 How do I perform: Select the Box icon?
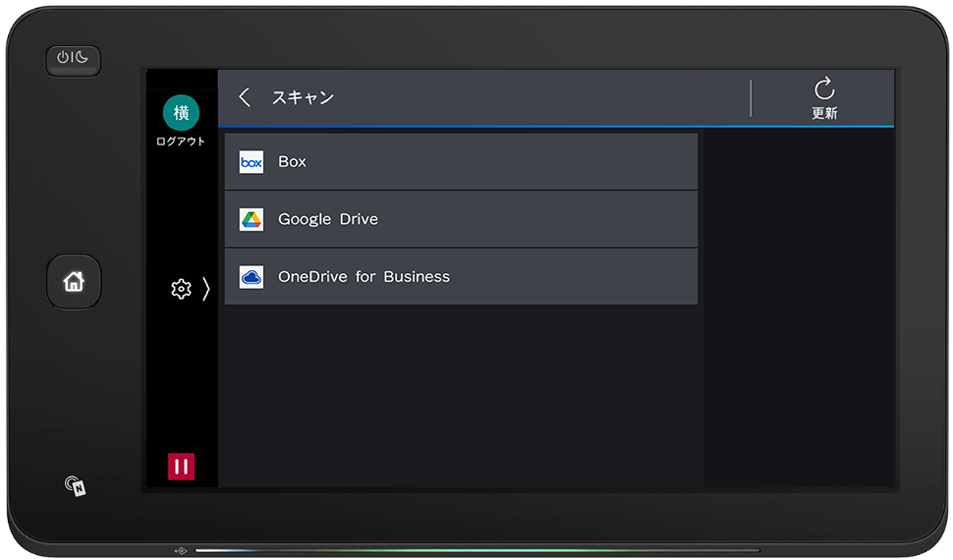(x=251, y=162)
